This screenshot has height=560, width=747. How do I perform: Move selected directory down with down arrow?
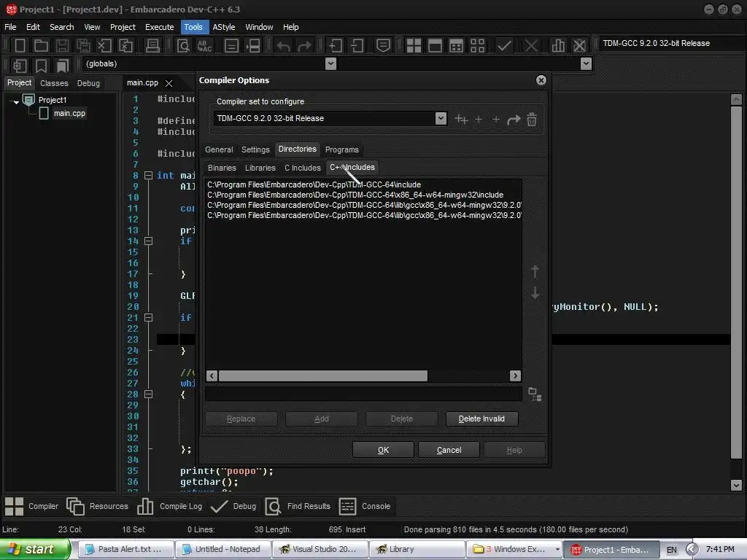pos(535,292)
